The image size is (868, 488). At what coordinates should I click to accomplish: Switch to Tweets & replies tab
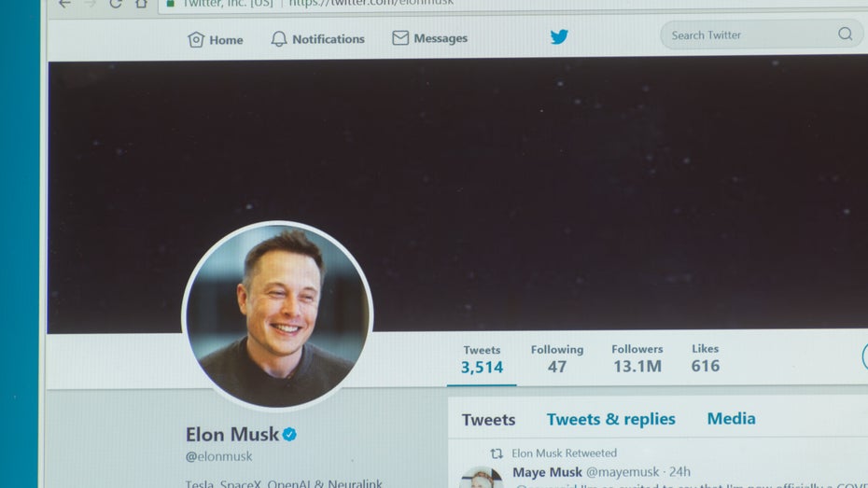coord(611,419)
